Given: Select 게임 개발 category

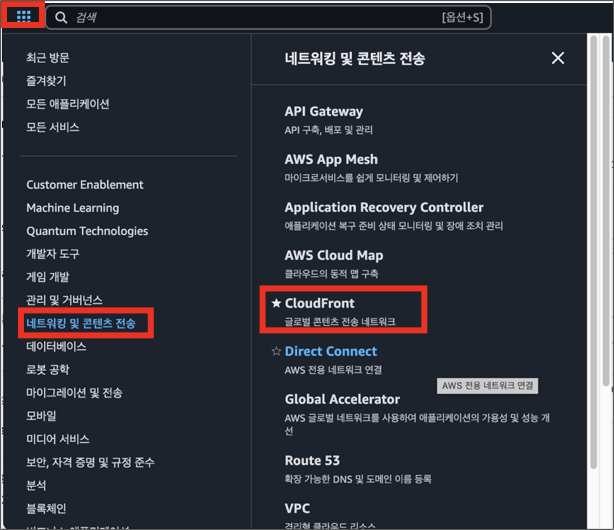Looking at the screenshot, I should [47, 277].
